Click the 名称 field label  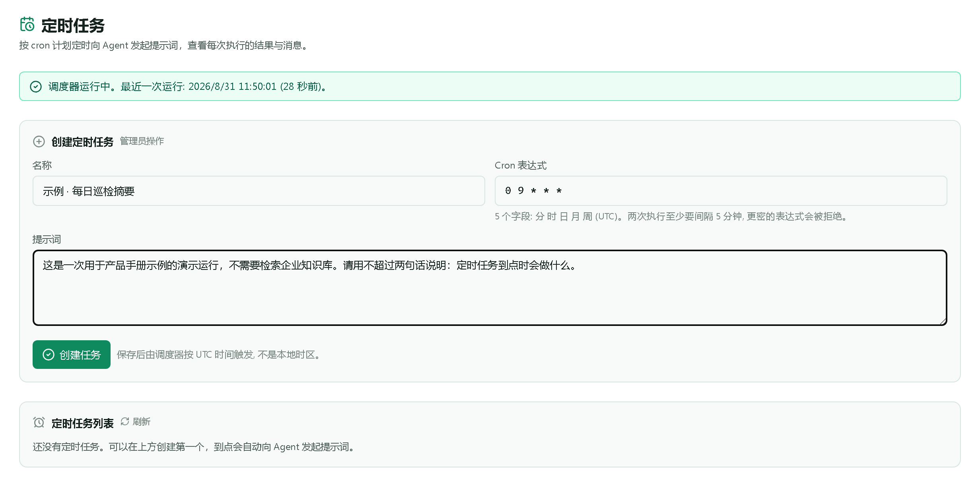[x=42, y=165]
